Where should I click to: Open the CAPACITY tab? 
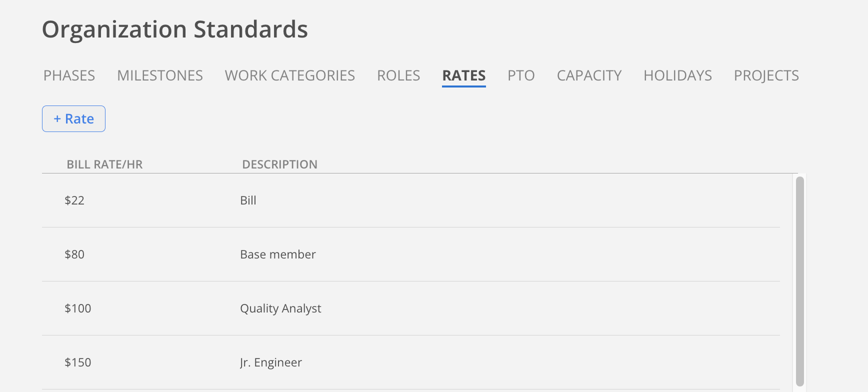pos(589,75)
